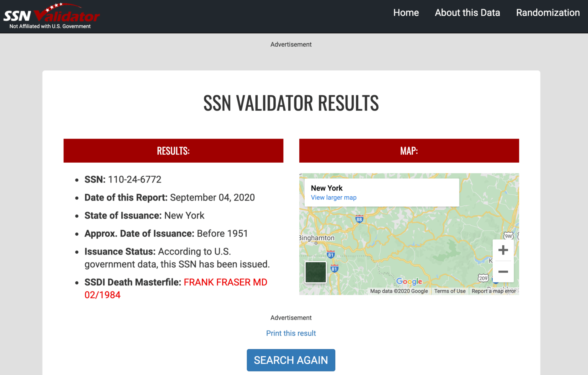
Task: Open the Home page
Action: coord(406,13)
